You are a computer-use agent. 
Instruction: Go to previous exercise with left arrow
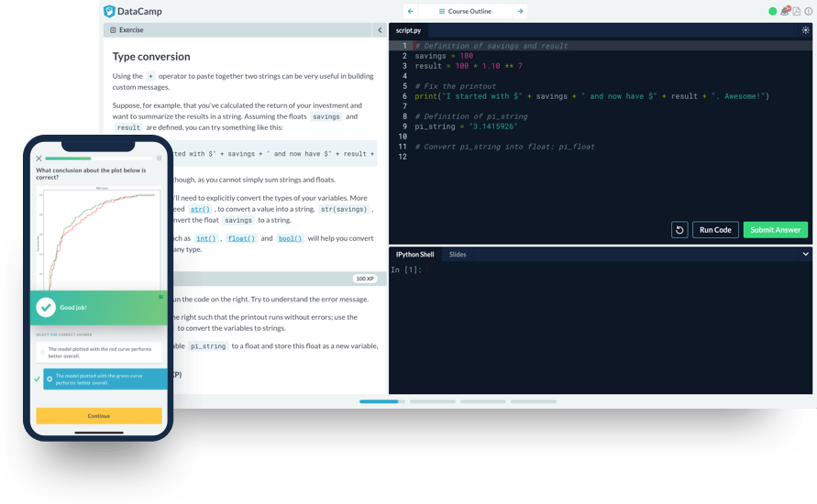(x=411, y=11)
